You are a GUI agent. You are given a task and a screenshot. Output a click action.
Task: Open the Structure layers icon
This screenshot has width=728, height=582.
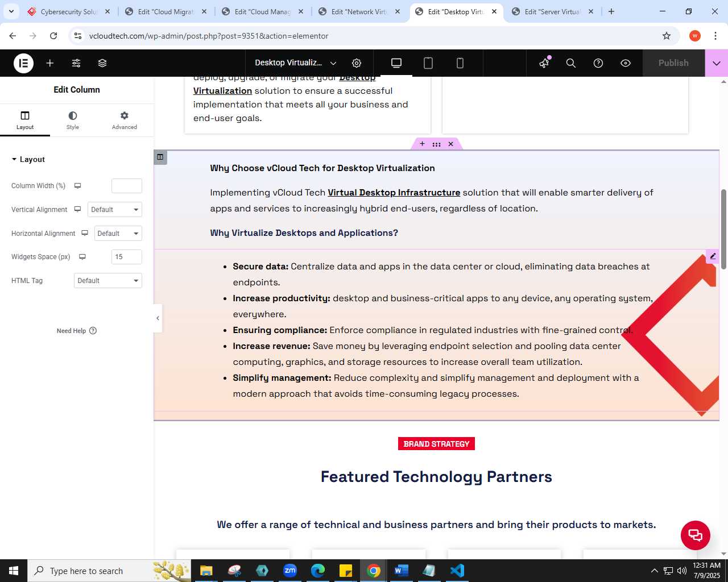coord(102,63)
